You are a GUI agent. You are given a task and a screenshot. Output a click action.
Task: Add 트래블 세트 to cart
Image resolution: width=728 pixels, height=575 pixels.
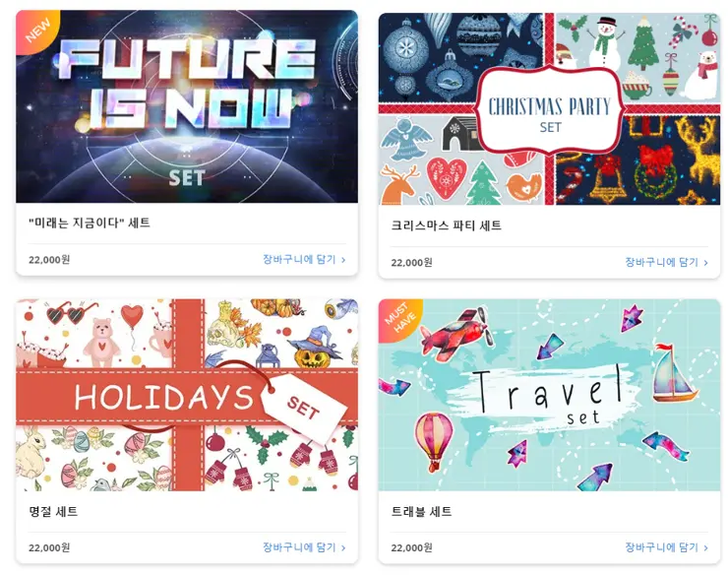tap(666, 547)
